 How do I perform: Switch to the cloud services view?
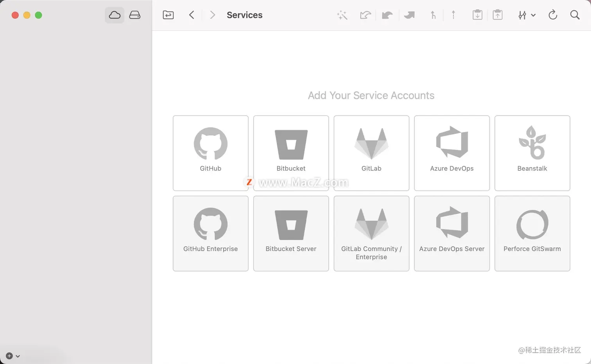115,15
